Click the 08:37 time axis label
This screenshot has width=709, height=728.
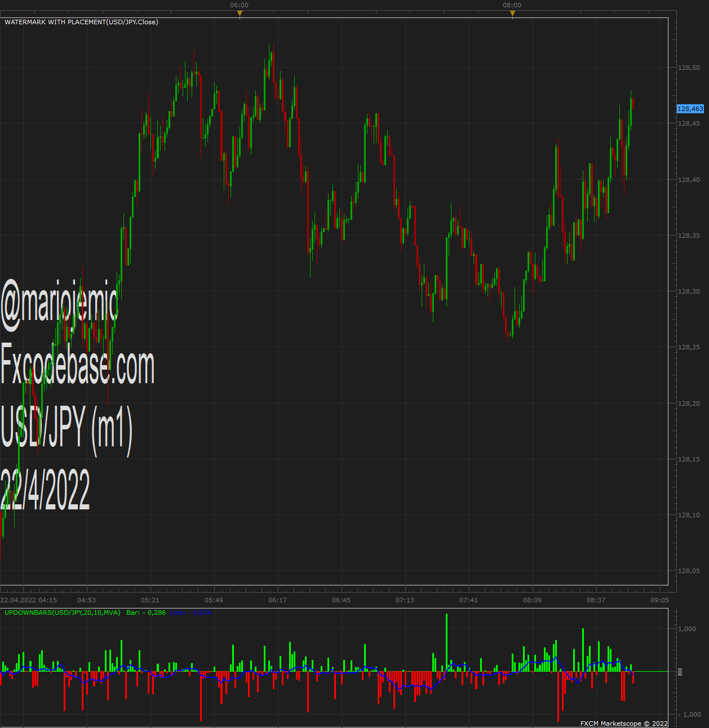596,600
